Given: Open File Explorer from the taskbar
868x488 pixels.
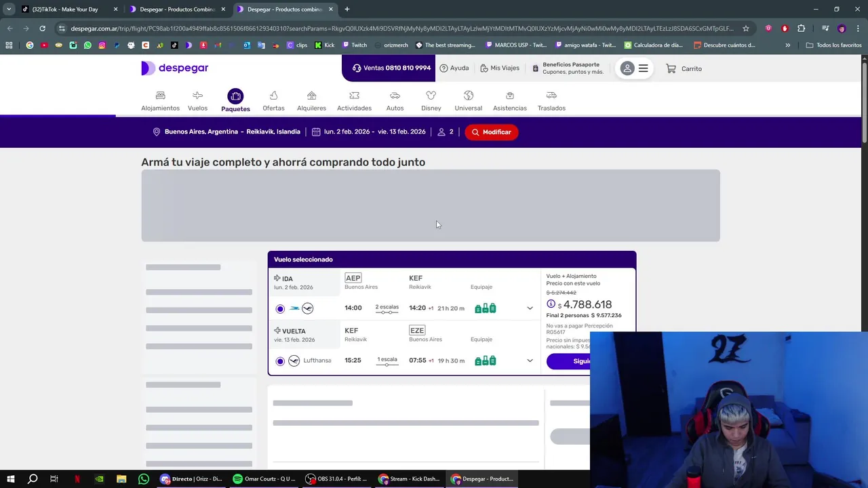Looking at the screenshot, I should [121, 479].
